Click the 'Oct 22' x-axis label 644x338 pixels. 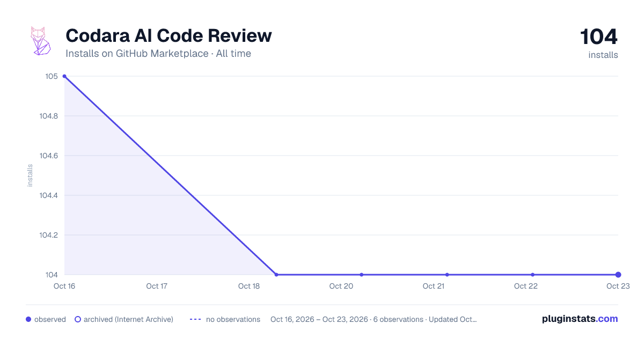point(526,286)
